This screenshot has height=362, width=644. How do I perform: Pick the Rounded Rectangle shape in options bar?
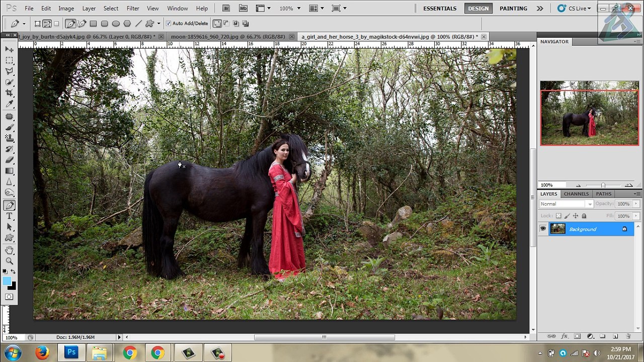pyautogui.click(x=105, y=24)
